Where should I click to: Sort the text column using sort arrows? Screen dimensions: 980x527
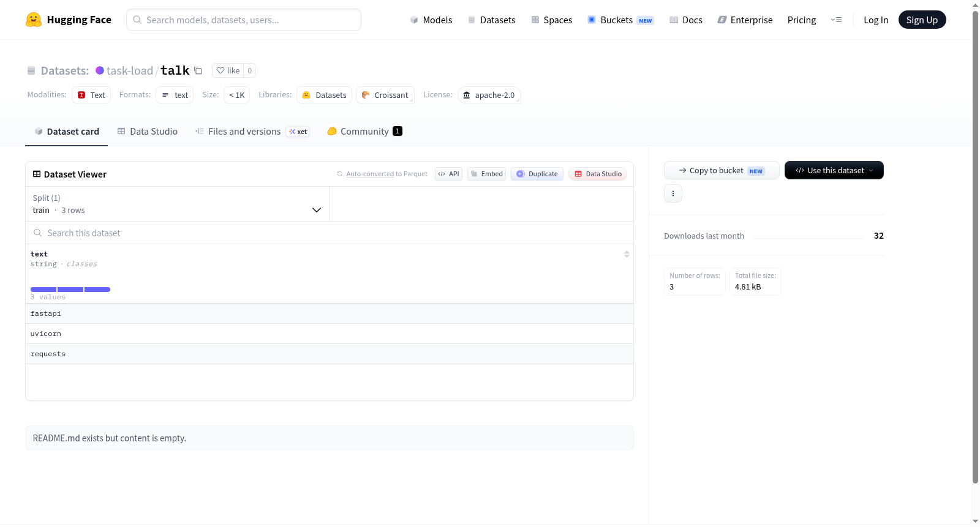coord(627,254)
